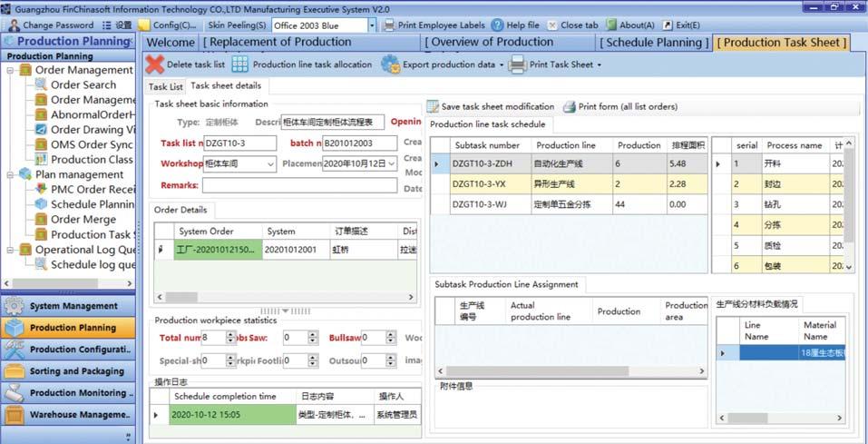Open the Config(C) folder icon
The width and height of the screenshot is (868, 444).
[144, 25]
